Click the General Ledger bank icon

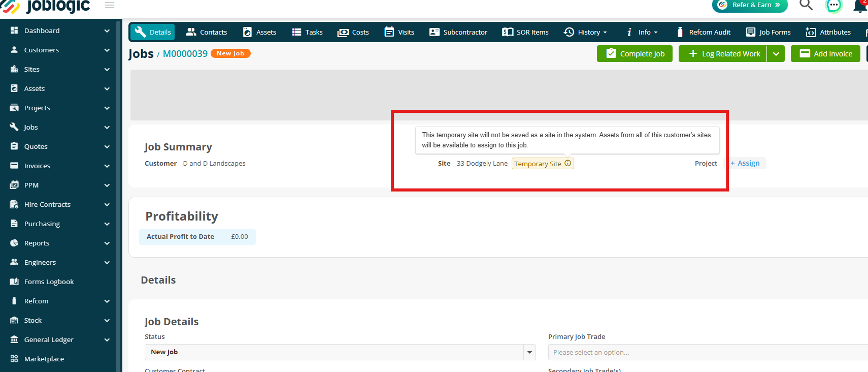[x=14, y=339]
